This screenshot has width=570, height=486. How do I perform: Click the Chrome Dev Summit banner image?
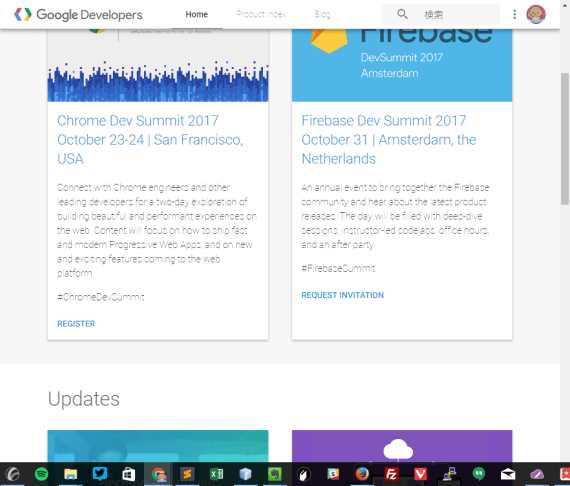point(158,65)
